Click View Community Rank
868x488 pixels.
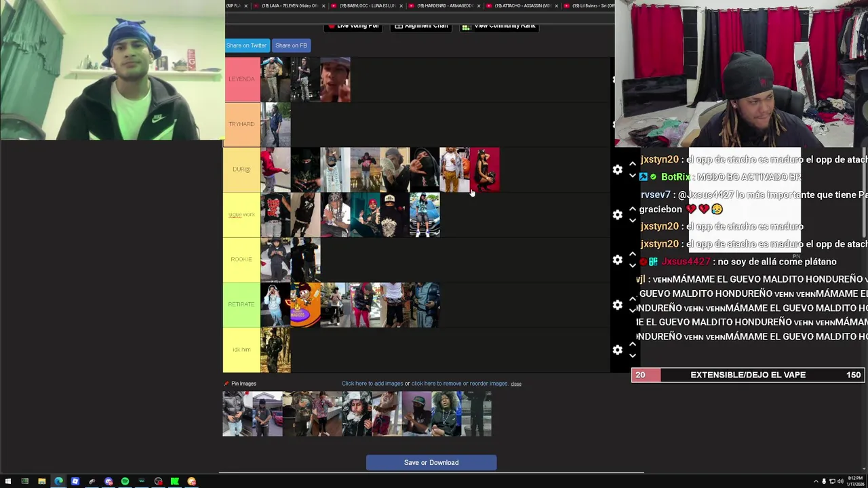[x=499, y=26]
